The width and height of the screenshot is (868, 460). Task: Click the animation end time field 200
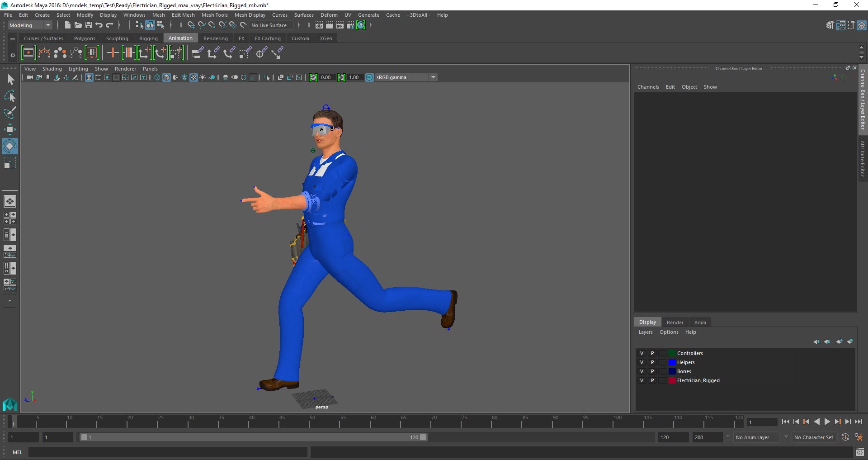click(x=708, y=437)
